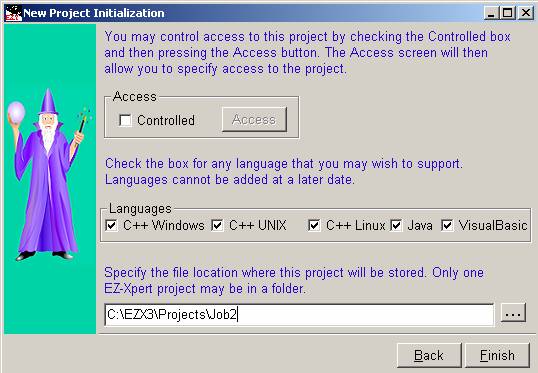The width and height of the screenshot is (538, 373).
Task: Uncheck the C++ Windows language box
Action: tap(112, 225)
